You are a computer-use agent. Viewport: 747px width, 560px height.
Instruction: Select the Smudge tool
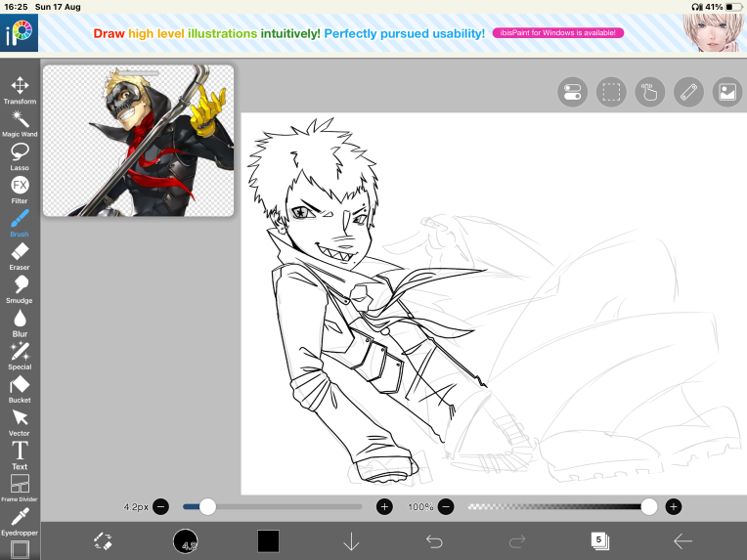20,290
